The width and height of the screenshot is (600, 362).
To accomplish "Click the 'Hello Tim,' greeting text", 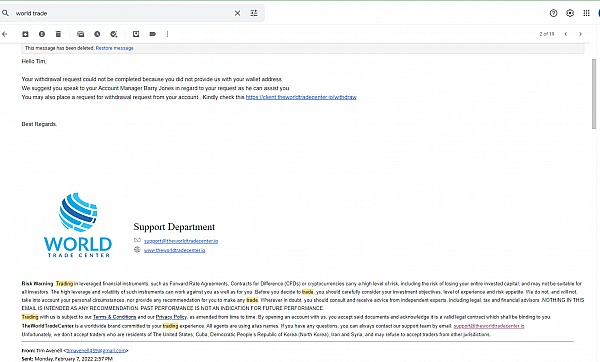I will coord(34,61).
